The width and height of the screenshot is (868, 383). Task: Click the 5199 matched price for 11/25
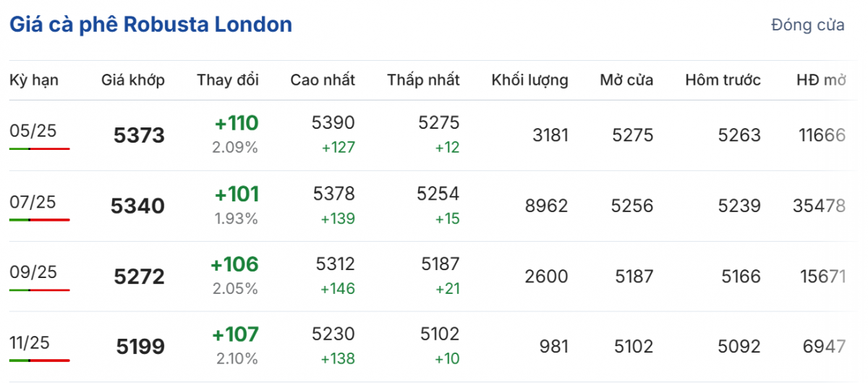140,347
